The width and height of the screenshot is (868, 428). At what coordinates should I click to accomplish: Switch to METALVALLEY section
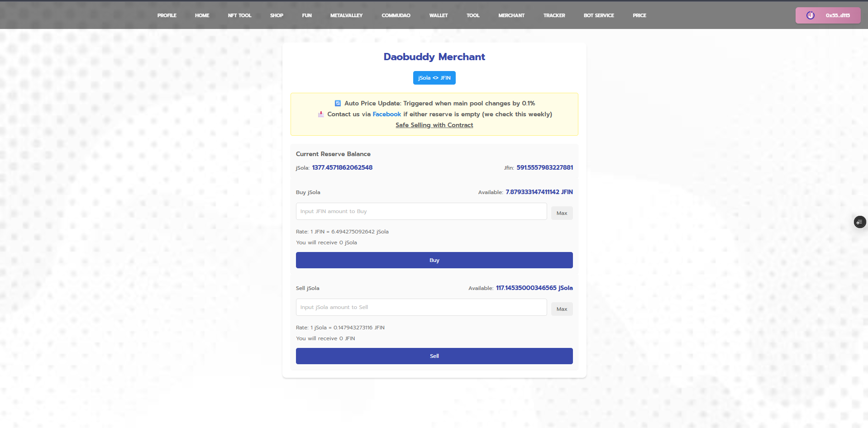point(346,15)
